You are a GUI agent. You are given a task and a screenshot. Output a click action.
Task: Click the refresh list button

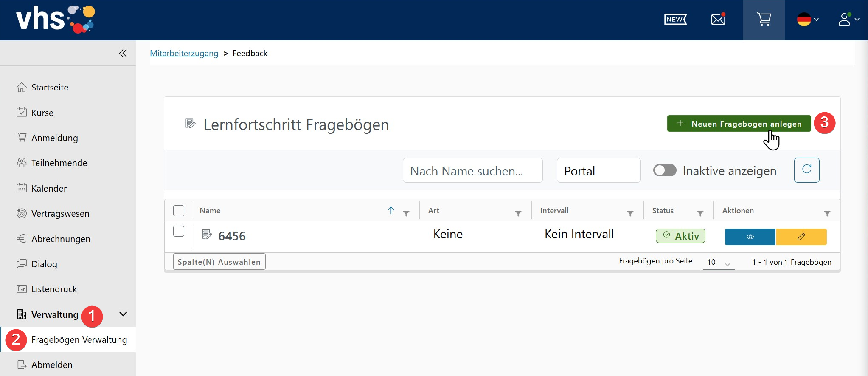806,170
